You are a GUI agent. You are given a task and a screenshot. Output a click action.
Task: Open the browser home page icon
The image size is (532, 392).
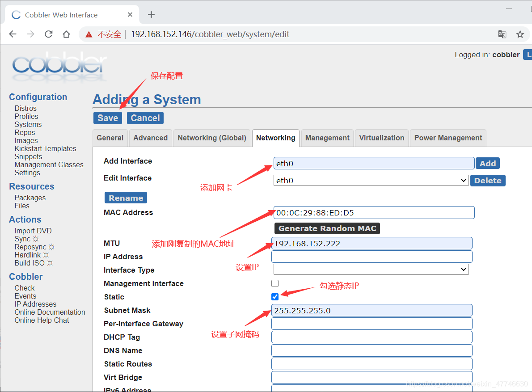pyautogui.click(x=67, y=34)
